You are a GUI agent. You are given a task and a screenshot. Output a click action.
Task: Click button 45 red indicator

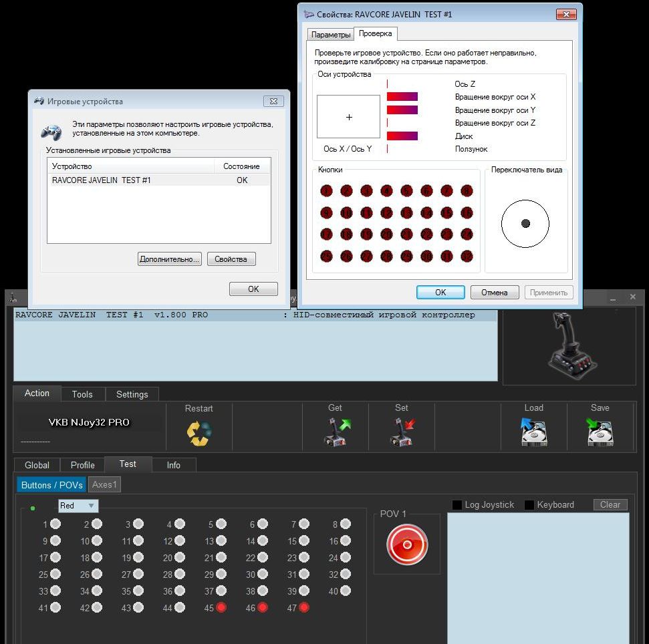pos(221,607)
